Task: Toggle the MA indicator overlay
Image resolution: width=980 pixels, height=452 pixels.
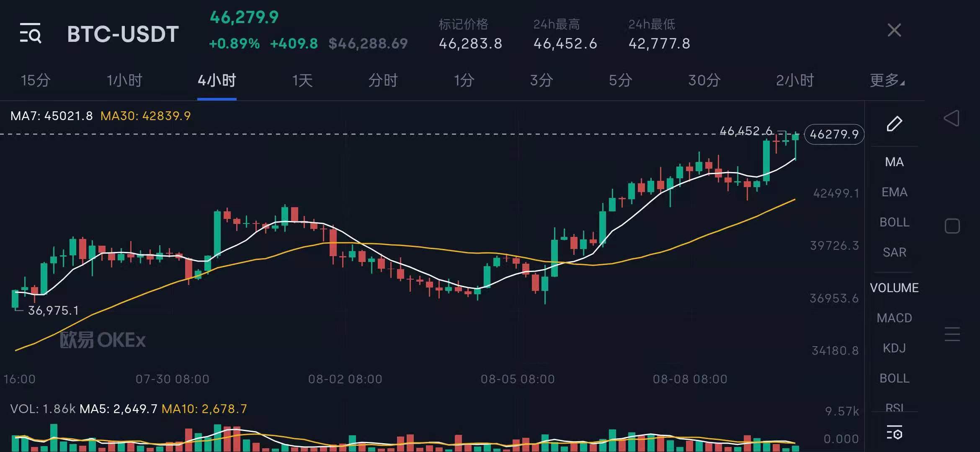Action: click(x=894, y=162)
